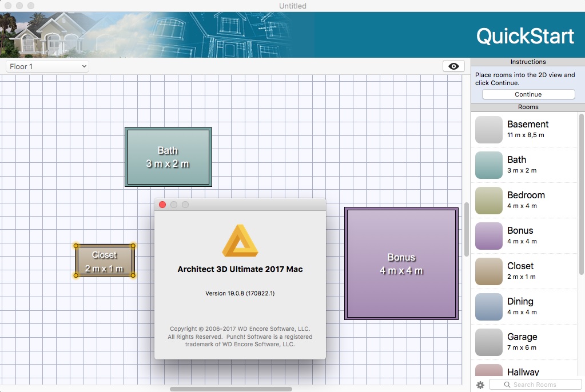Click the 'Garage' room name text

pyautogui.click(x=522, y=337)
